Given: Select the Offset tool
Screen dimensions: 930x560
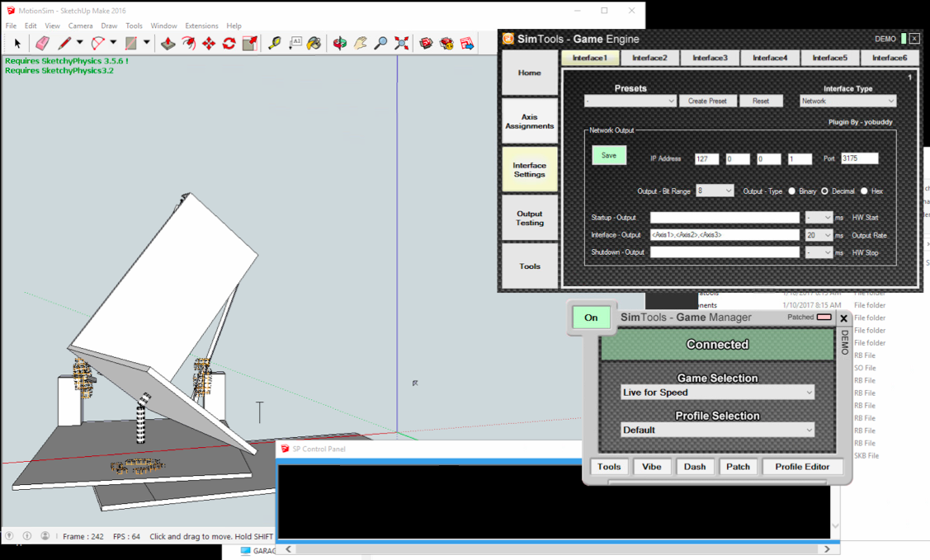Looking at the screenshot, I should coord(189,43).
